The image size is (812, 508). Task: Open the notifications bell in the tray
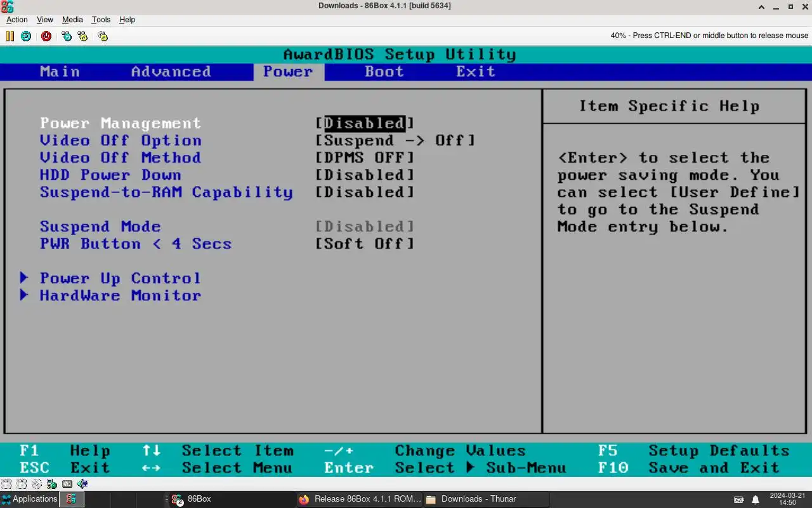(x=756, y=499)
